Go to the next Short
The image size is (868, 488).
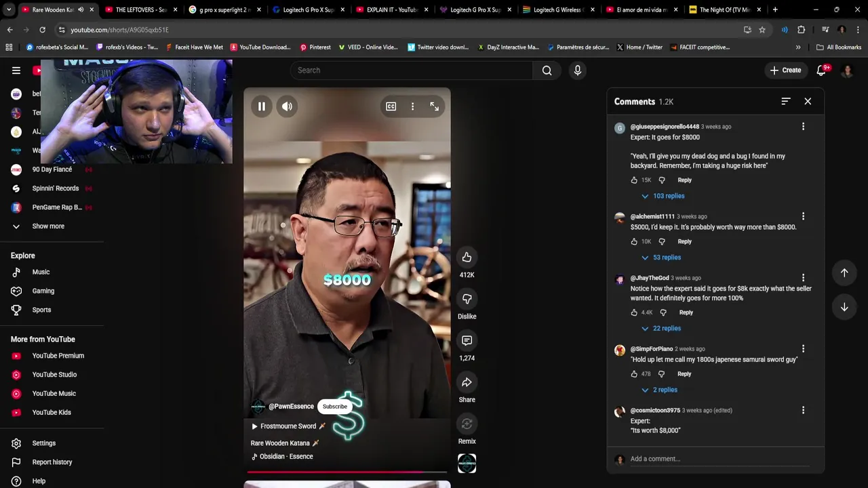844,307
